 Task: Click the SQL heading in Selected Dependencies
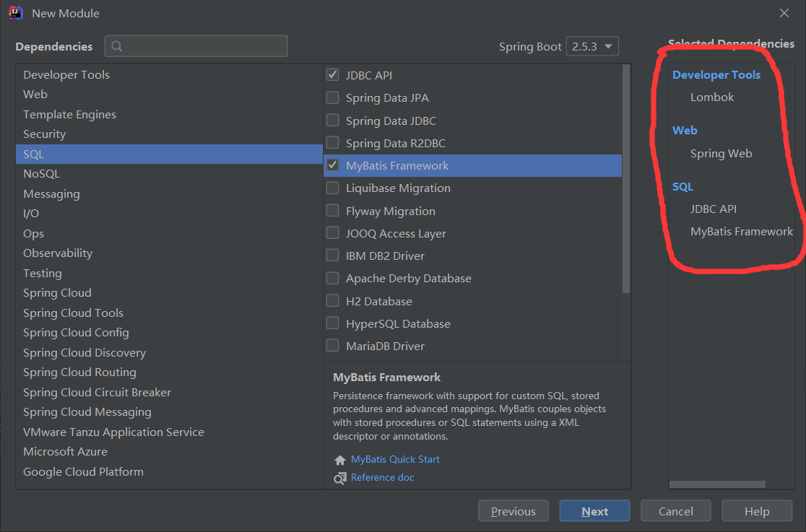coord(682,186)
